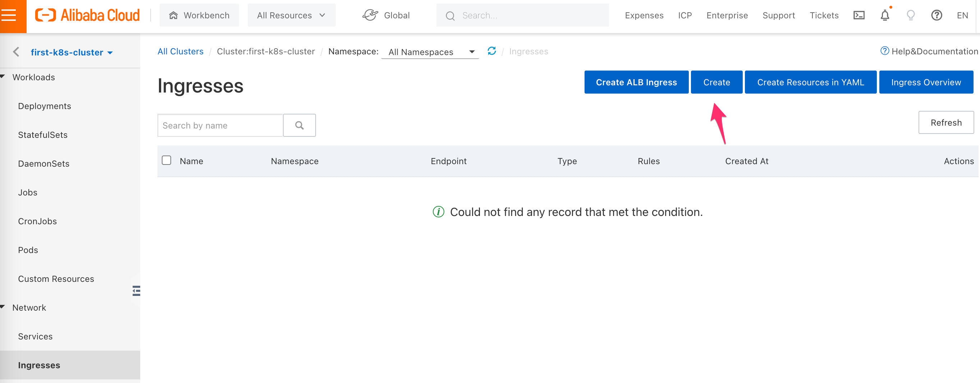Open the All Resources dropdown
This screenshot has width=980, height=383.
tap(292, 15)
